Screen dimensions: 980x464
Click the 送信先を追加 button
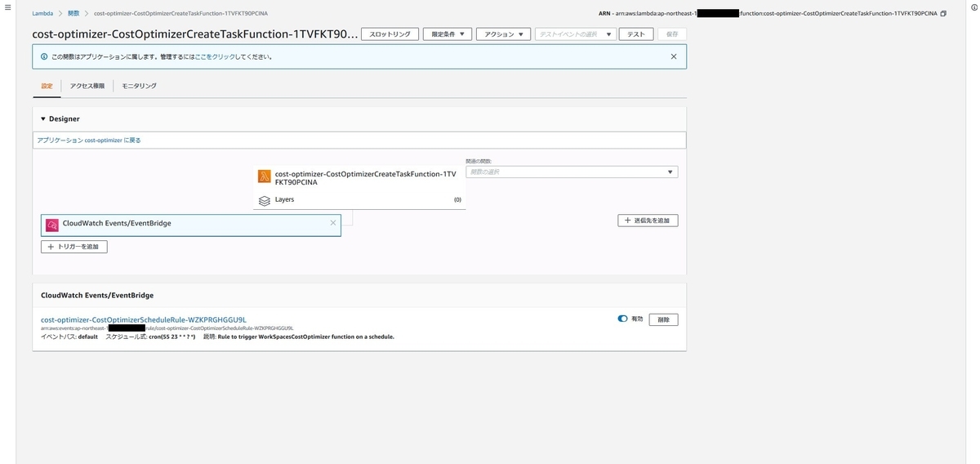click(x=648, y=221)
